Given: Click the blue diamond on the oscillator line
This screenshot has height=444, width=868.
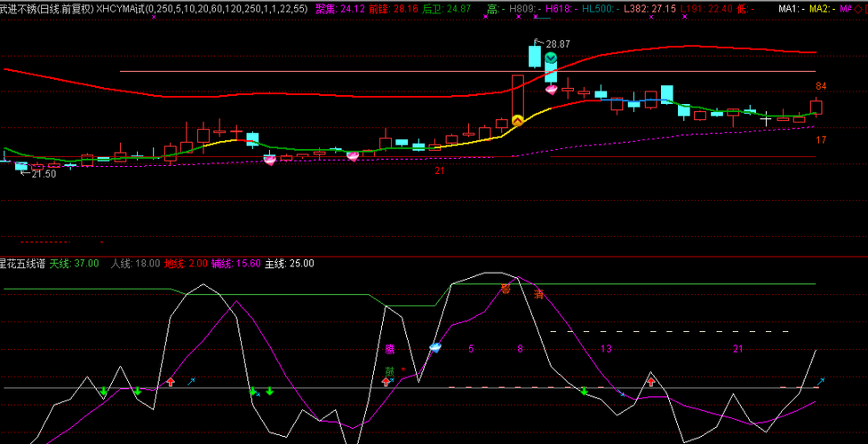Looking at the screenshot, I should (435, 347).
